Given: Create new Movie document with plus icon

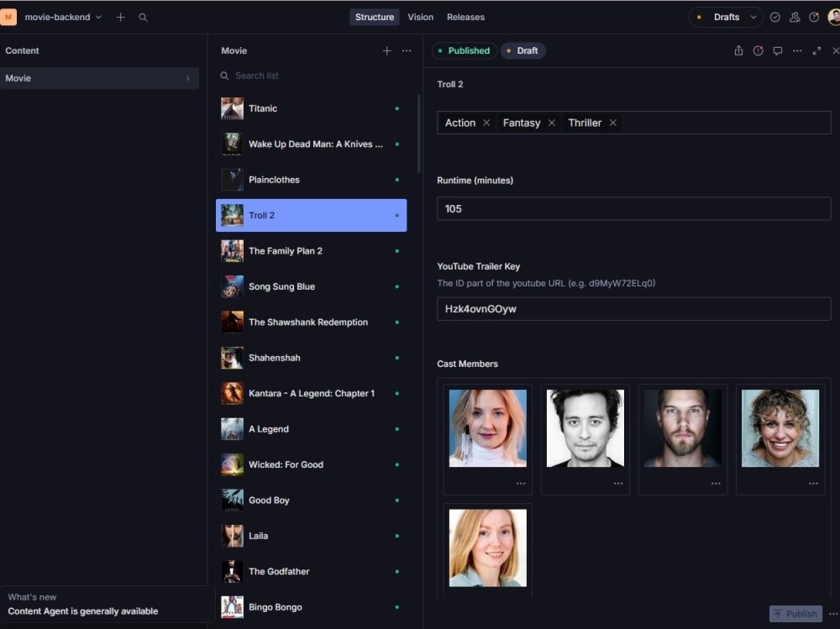Looking at the screenshot, I should [x=386, y=51].
